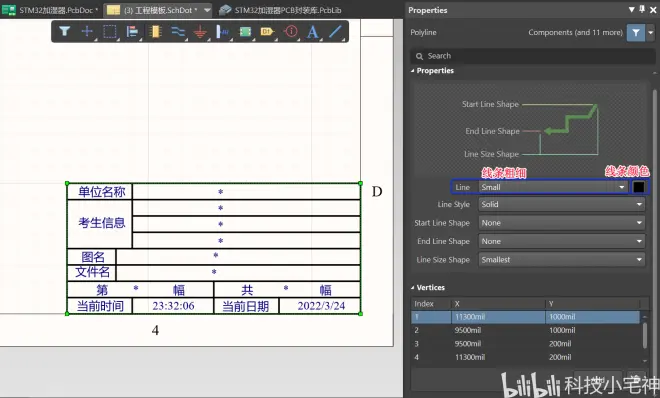Select the Place Part component icon
The height and width of the screenshot is (398, 660).
155,32
